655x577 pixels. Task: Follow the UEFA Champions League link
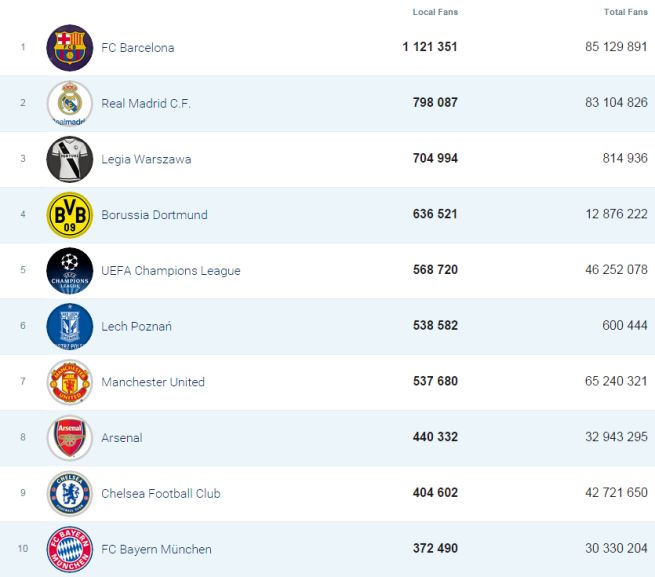[x=171, y=271]
